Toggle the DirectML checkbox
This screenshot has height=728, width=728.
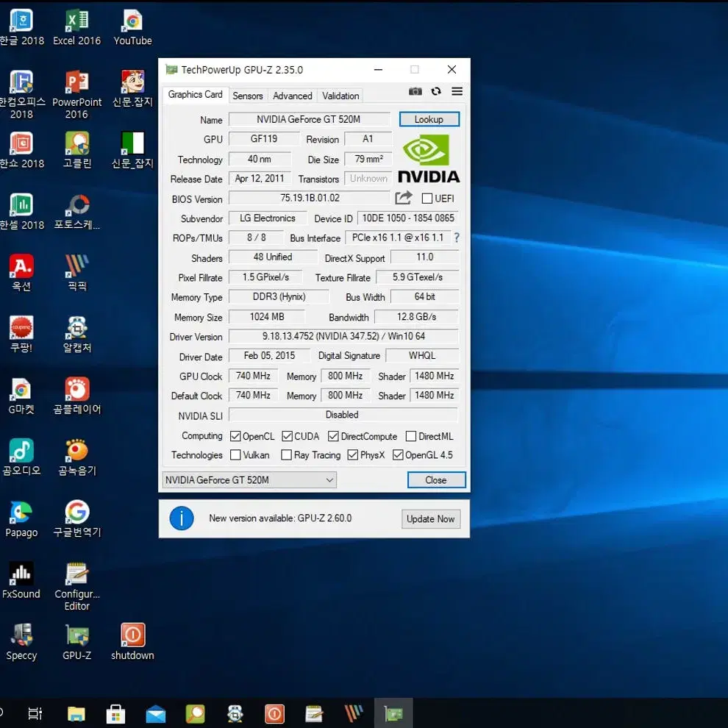pyautogui.click(x=411, y=436)
